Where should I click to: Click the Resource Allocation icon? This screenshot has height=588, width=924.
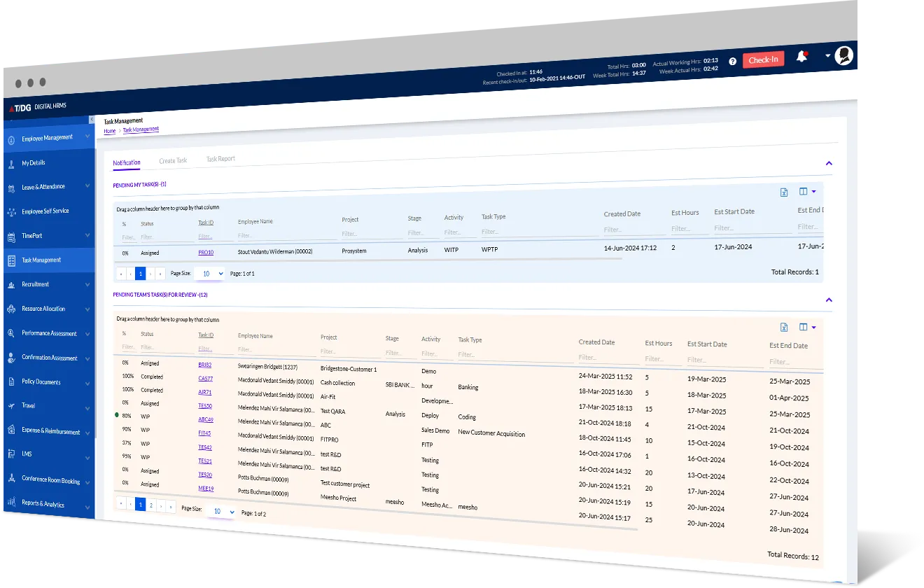(x=11, y=309)
